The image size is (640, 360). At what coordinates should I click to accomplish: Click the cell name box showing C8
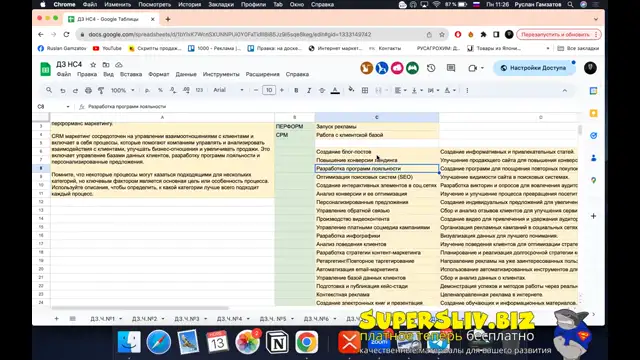[52, 107]
